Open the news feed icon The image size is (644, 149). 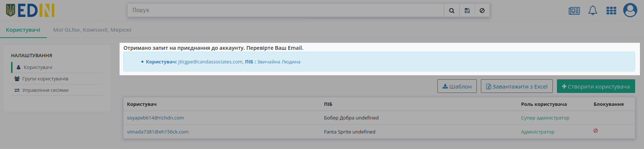coord(574,11)
